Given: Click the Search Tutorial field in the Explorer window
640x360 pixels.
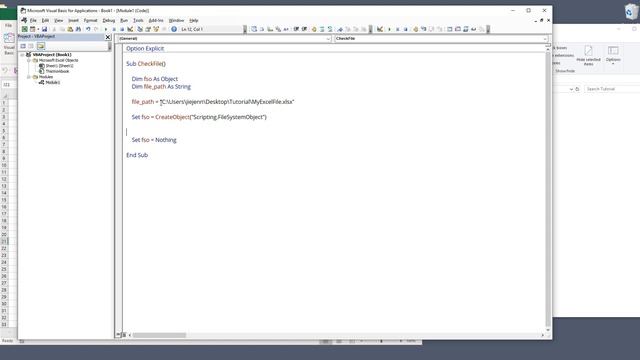Looking at the screenshot, I should [612, 89].
